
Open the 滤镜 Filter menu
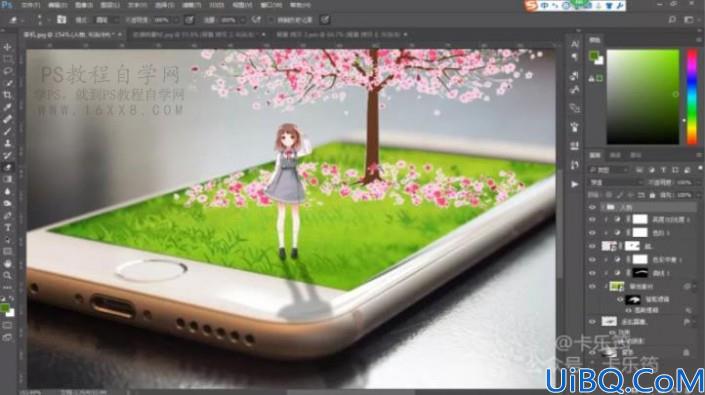click(x=192, y=5)
